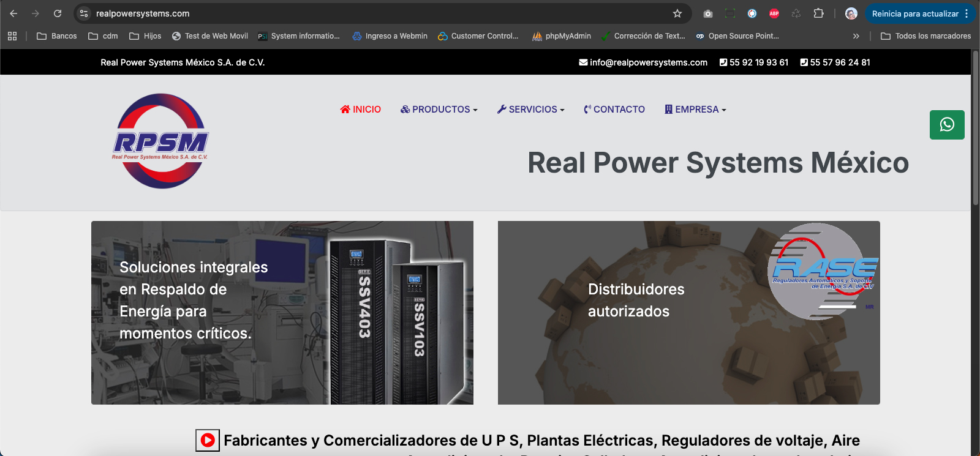980x456 pixels.
Task: Open the Bancos bookmark folder
Action: [57, 36]
